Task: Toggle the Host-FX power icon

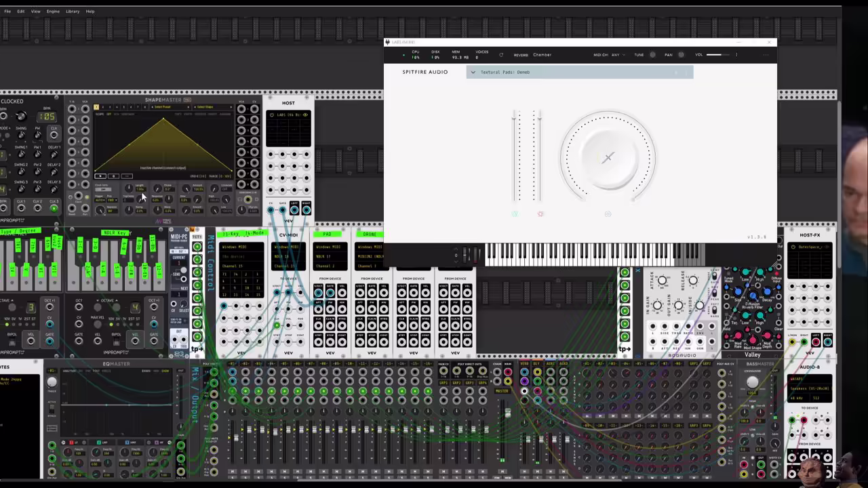Action: pos(794,247)
